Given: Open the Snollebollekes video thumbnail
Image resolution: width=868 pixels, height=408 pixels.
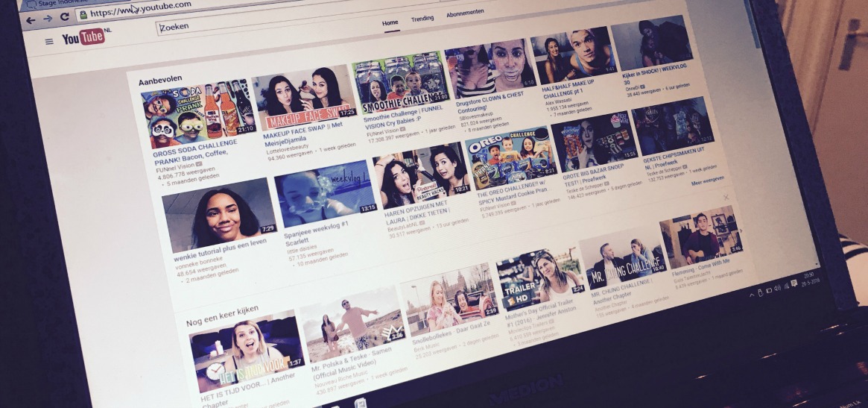Looking at the screenshot, I should click(449, 299).
